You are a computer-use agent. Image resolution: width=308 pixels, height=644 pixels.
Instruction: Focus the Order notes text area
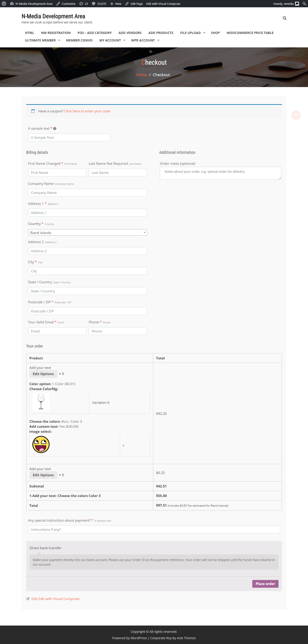point(220,173)
